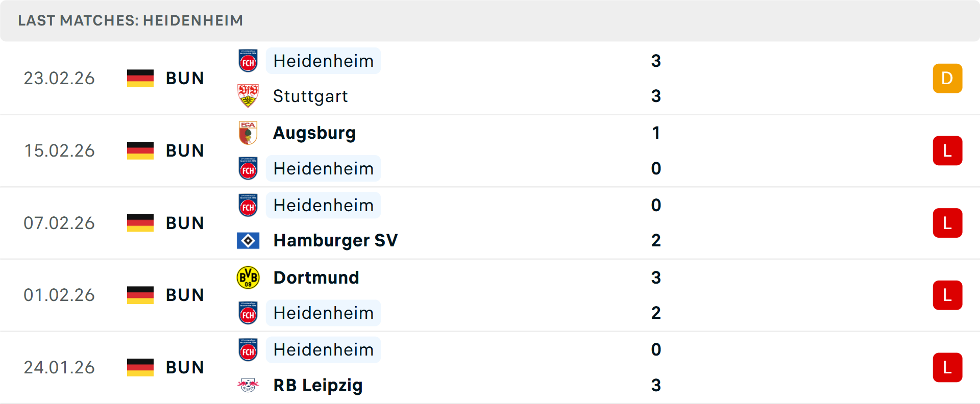Click the Augsburg FCA crest
The image size is (980, 404).
pos(248,133)
